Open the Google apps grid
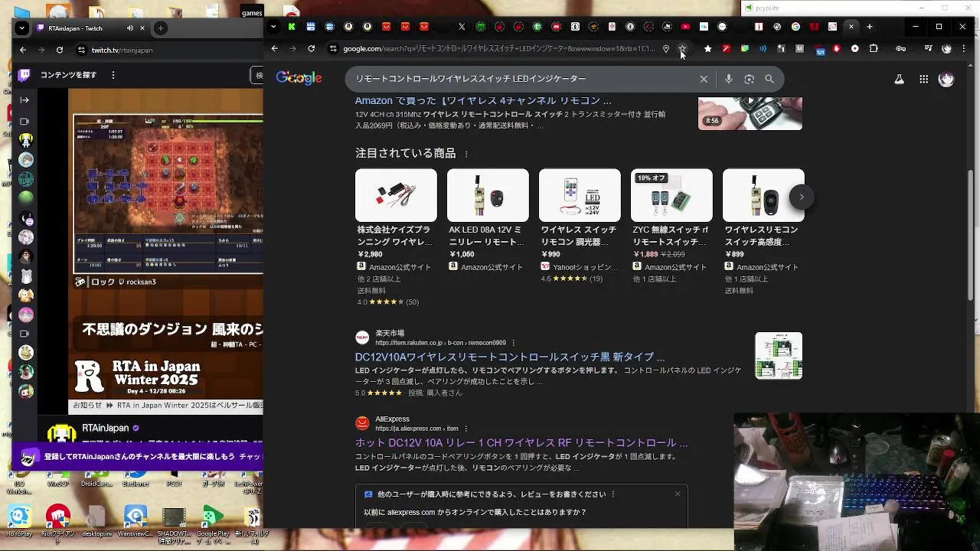Screen dimensions: 980x551 (x=923, y=79)
